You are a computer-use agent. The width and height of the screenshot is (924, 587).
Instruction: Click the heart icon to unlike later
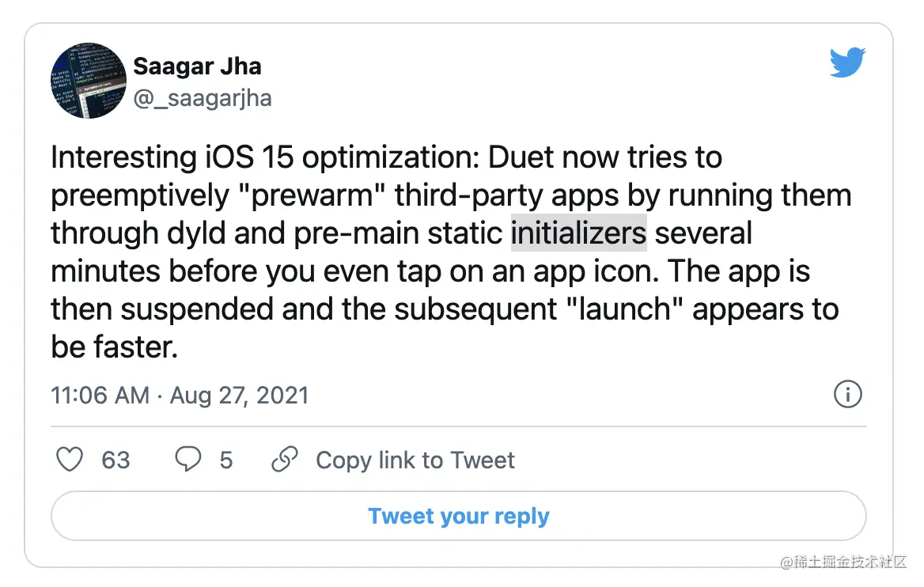click(x=69, y=460)
